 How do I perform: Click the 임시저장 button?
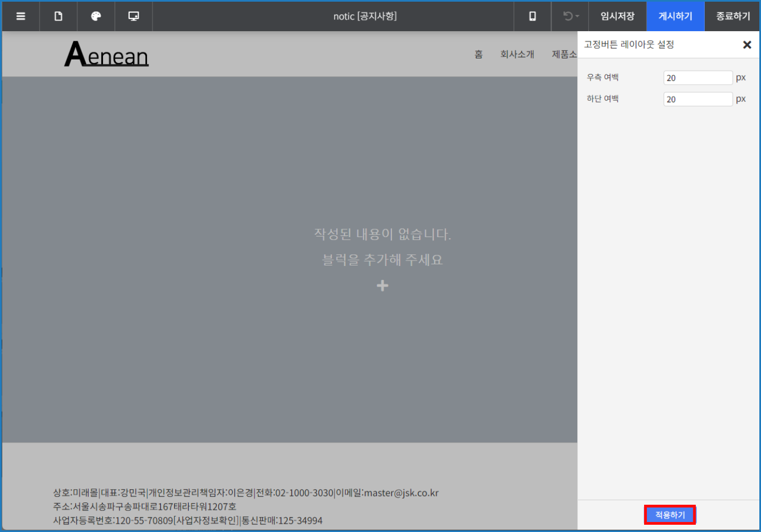(x=617, y=16)
